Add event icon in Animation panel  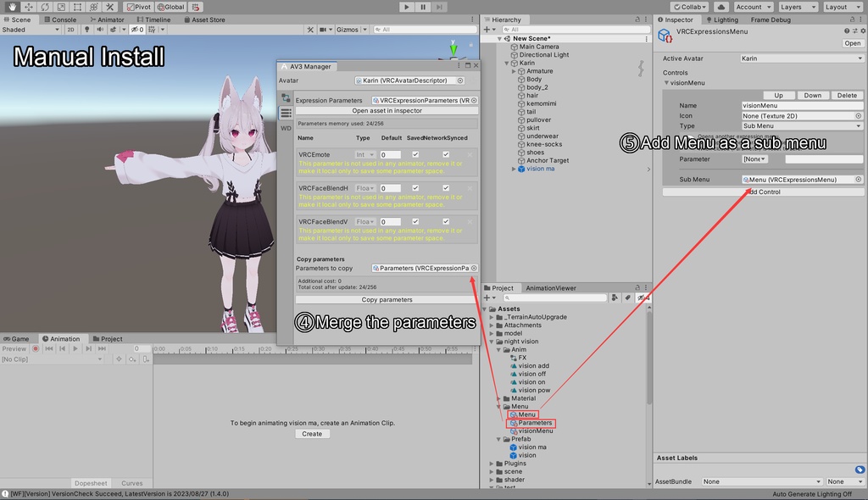(x=146, y=359)
